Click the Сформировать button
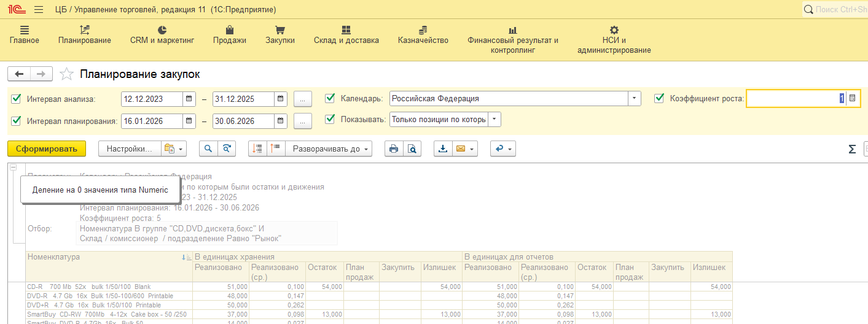 tap(47, 148)
